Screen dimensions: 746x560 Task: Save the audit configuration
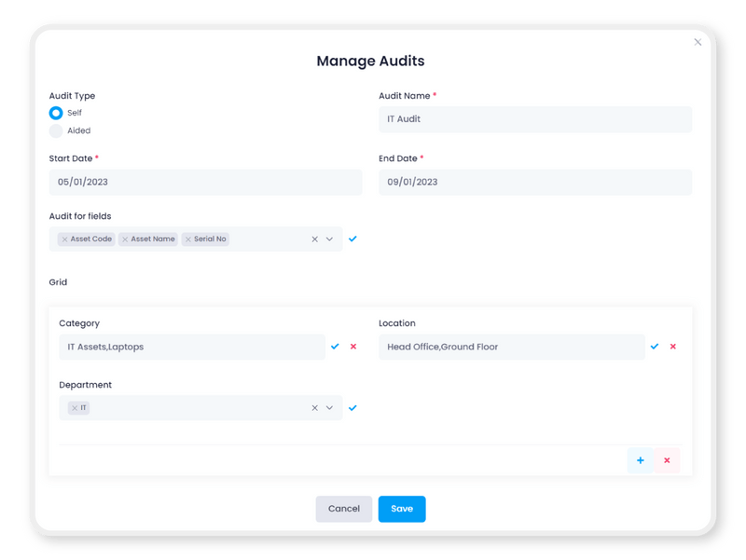402,509
